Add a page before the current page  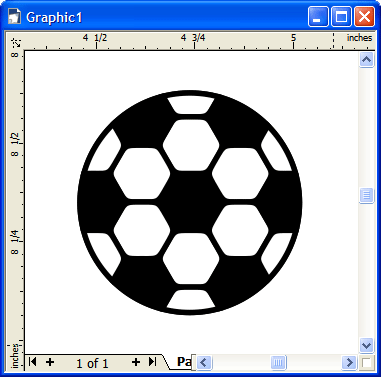click(x=50, y=362)
